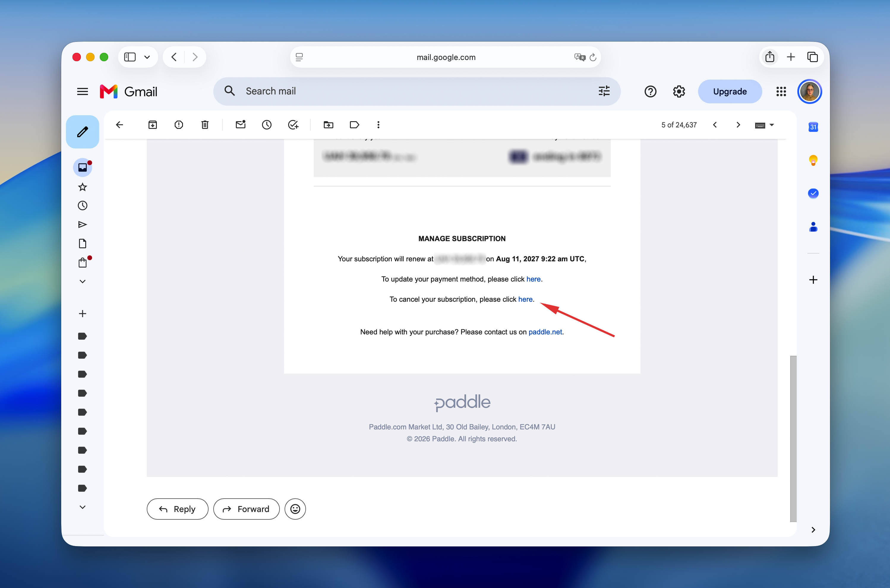Click the Reply button
Image resolution: width=890 pixels, height=588 pixels.
tap(177, 509)
